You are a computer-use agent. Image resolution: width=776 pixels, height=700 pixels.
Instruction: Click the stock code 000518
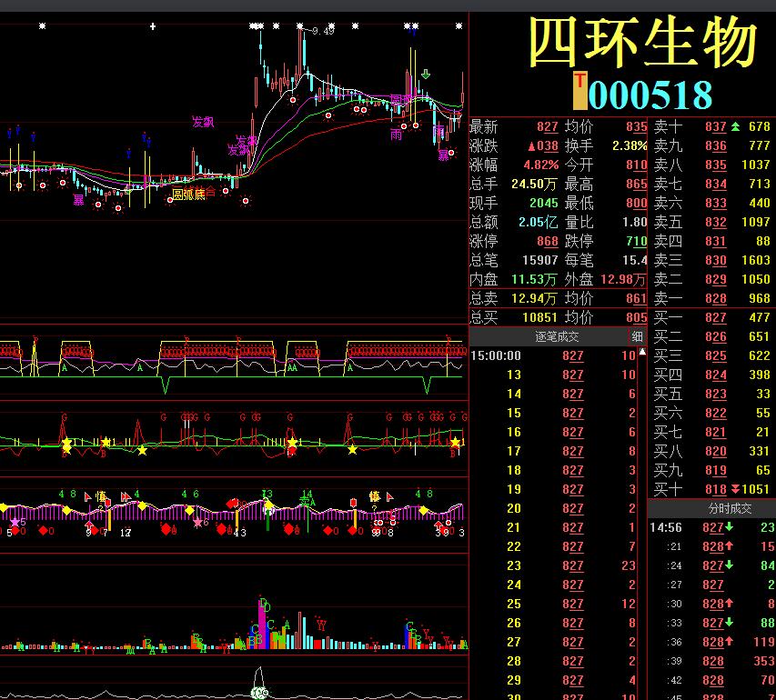coord(650,95)
